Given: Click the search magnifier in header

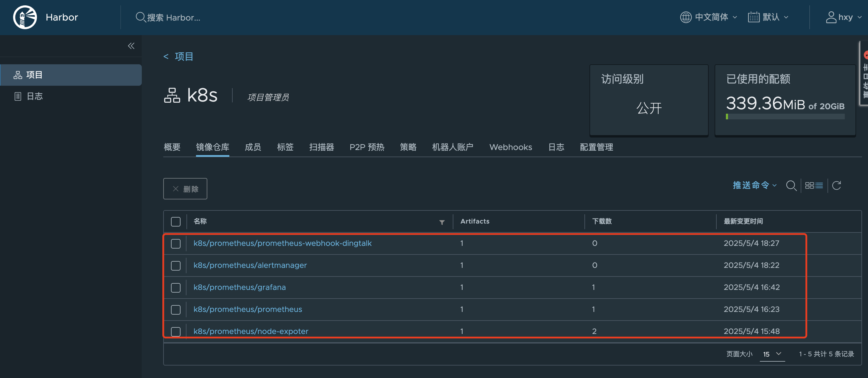Looking at the screenshot, I should (x=141, y=17).
